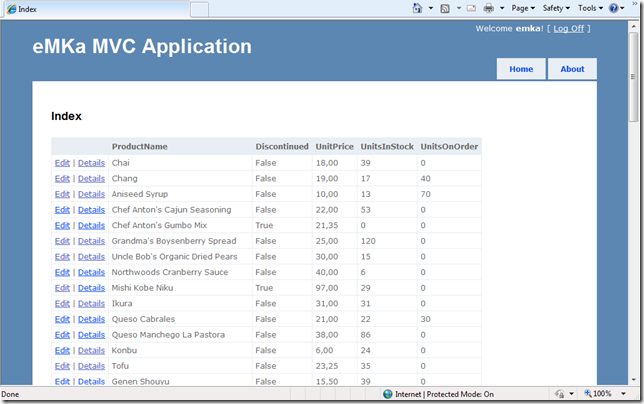This screenshot has height=404, width=644.
Task: Show more toolbar commands via chevron
Action: point(635,3)
